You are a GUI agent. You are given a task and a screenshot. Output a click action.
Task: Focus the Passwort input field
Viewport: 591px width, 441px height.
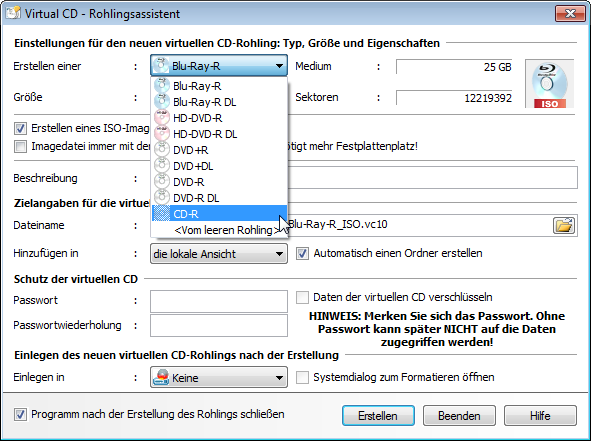pyautogui.click(x=219, y=301)
